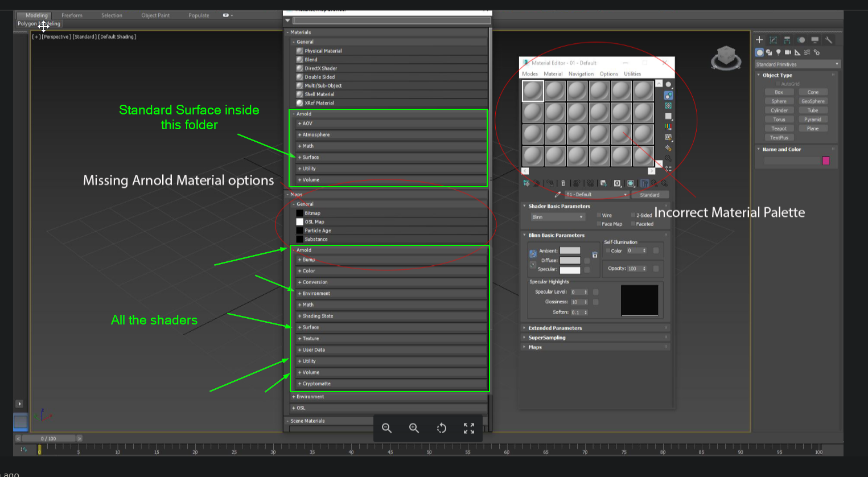Image resolution: width=868 pixels, height=477 pixels.
Task: Rotate the image with the rotate icon
Action: [x=442, y=428]
